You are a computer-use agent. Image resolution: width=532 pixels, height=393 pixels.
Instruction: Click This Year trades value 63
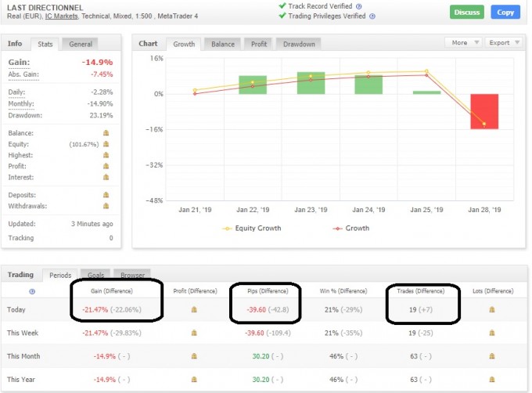tap(414, 380)
